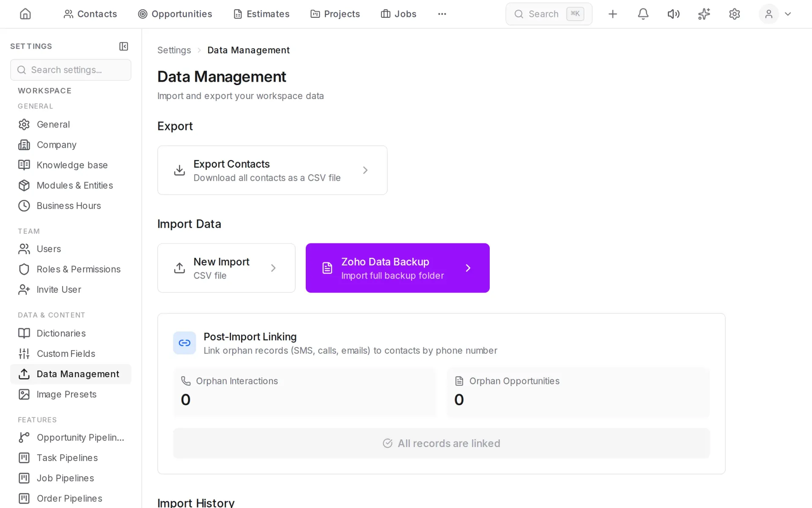This screenshot has width=812, height=508.
Task: Open Dictionaries settings
Action: 71,333
